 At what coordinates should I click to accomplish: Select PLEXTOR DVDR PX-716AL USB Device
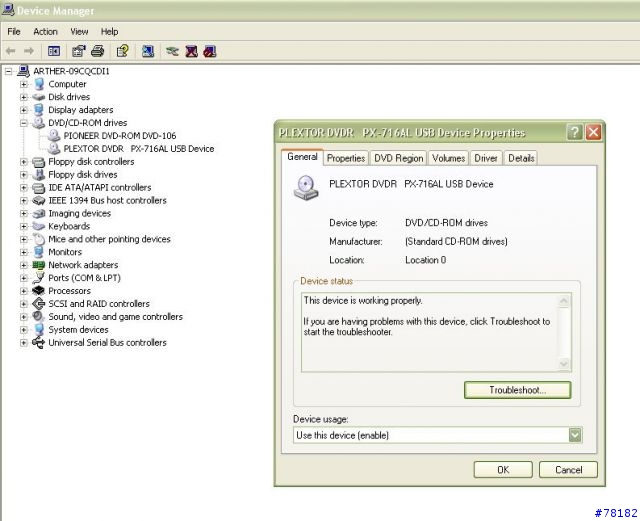[x=139, y=149]
